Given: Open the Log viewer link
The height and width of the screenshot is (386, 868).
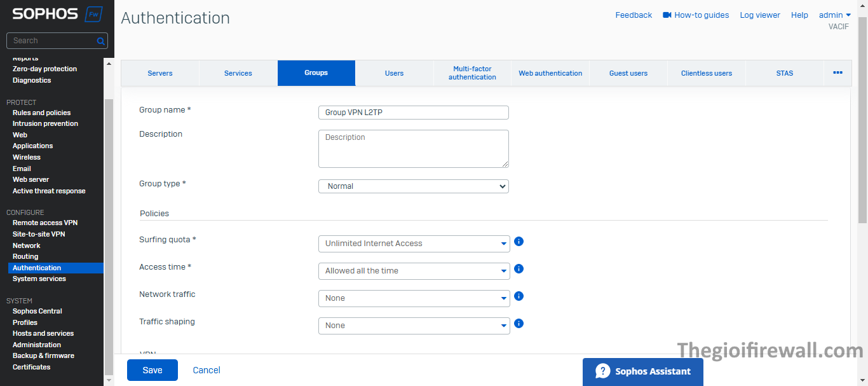Looking at the screenshot, I should (x=759, y=15).
